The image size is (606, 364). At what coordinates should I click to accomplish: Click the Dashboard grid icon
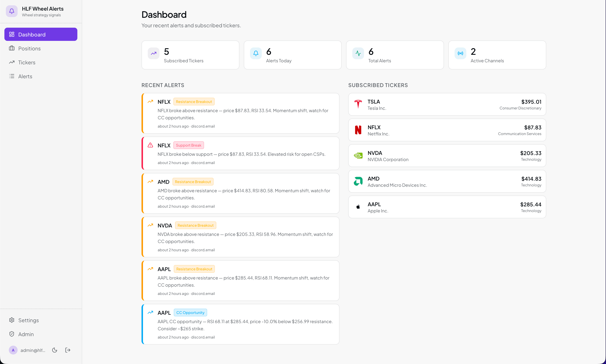tap(12, 34)
